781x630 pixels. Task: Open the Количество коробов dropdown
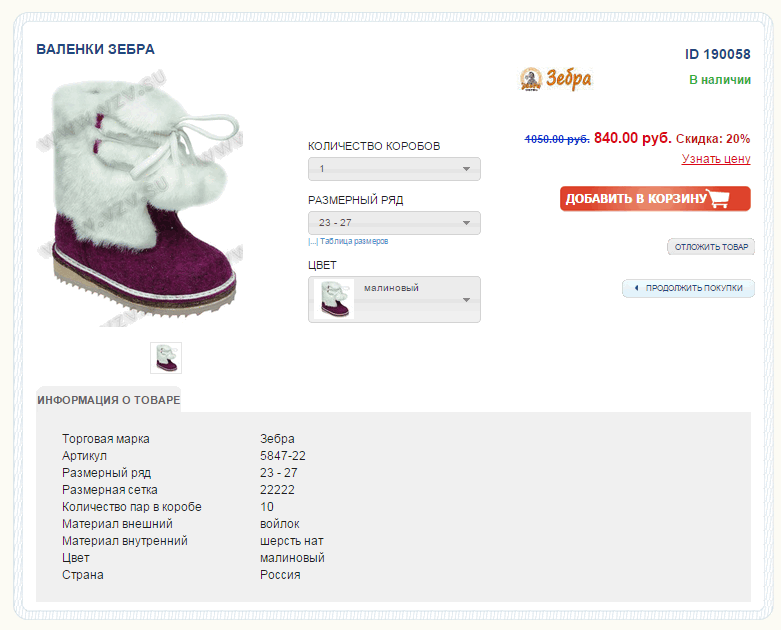pyautogui.click(x=394, y=169)
